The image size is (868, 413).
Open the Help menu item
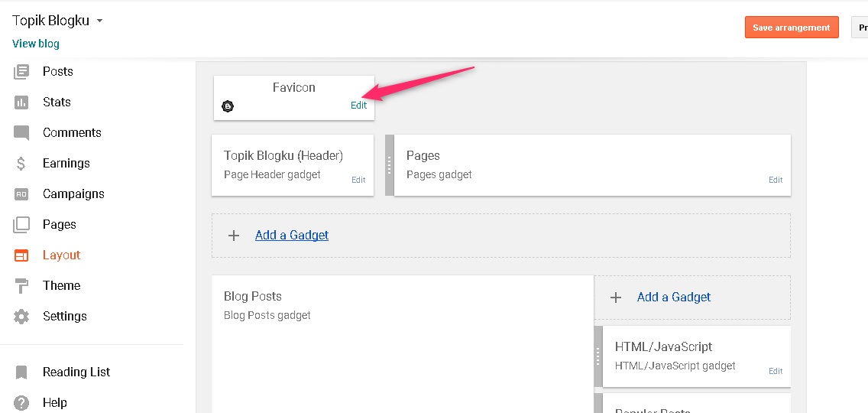click(55, 402)
